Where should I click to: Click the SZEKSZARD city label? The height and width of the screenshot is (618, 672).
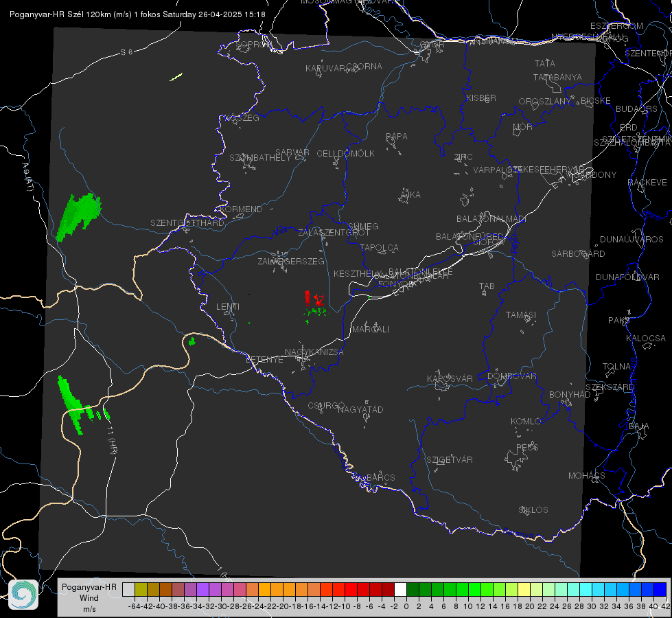tap(610, 387)
